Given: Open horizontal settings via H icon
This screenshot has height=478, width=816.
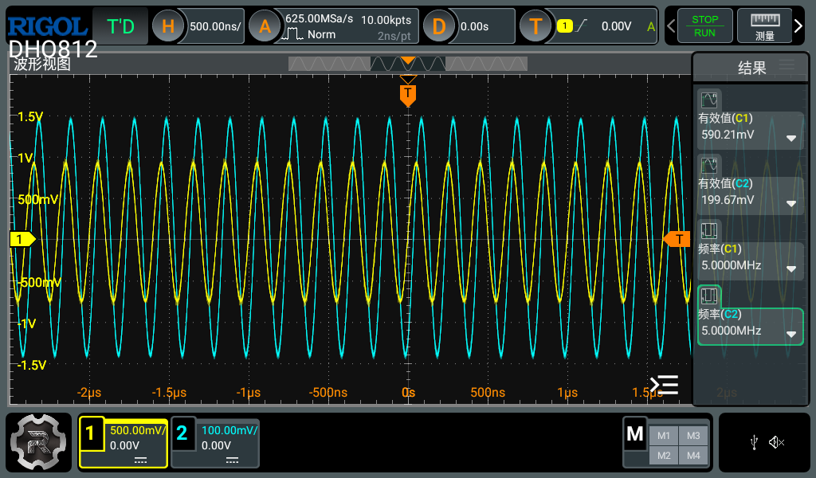Looking at the screenshot, I should pos(168,26).
